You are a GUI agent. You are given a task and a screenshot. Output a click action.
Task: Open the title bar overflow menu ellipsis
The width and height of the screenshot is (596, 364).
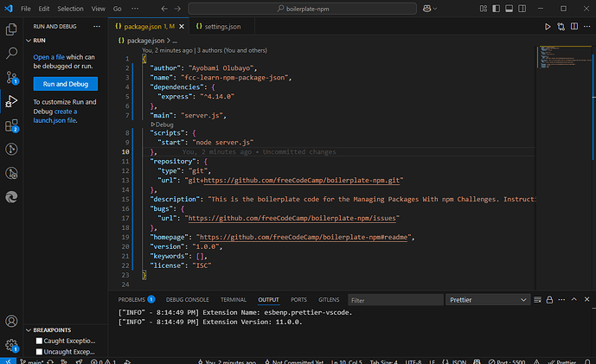pyautogui.click(x=135, y=9)
